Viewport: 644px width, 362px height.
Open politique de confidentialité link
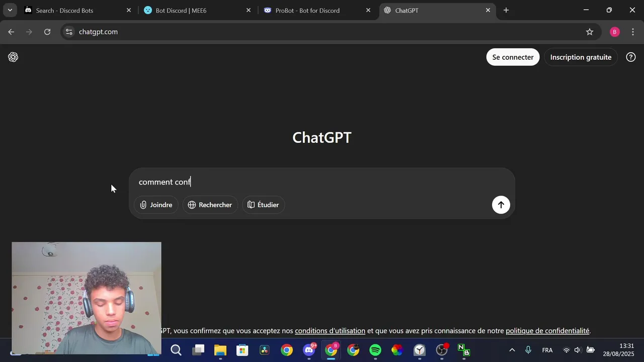(x=547, y=331)
